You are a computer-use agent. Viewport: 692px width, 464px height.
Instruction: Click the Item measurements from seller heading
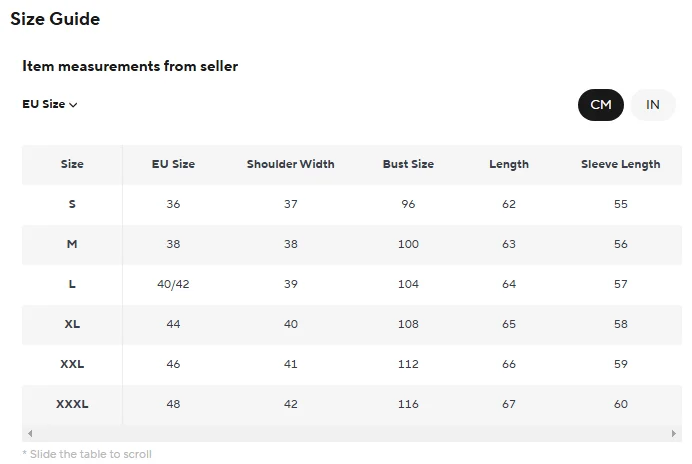(130, 66)
